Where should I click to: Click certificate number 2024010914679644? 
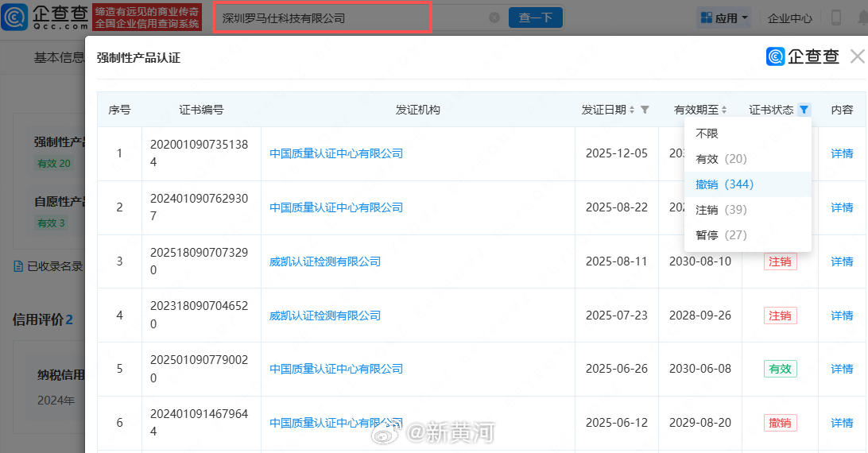point(200,423)
